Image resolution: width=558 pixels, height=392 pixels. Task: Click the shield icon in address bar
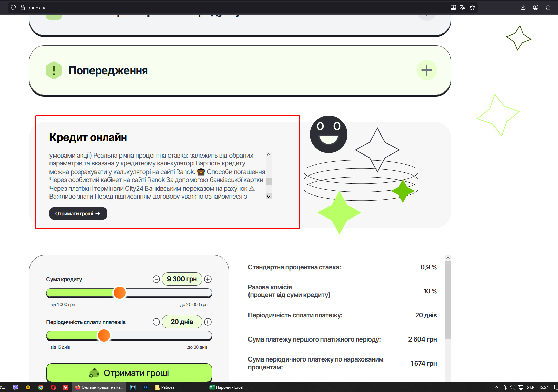(x=13, y=7)
